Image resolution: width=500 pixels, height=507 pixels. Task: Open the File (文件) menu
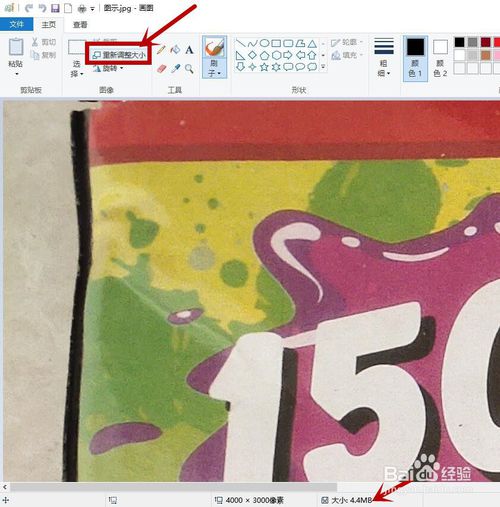click(16, 24)
